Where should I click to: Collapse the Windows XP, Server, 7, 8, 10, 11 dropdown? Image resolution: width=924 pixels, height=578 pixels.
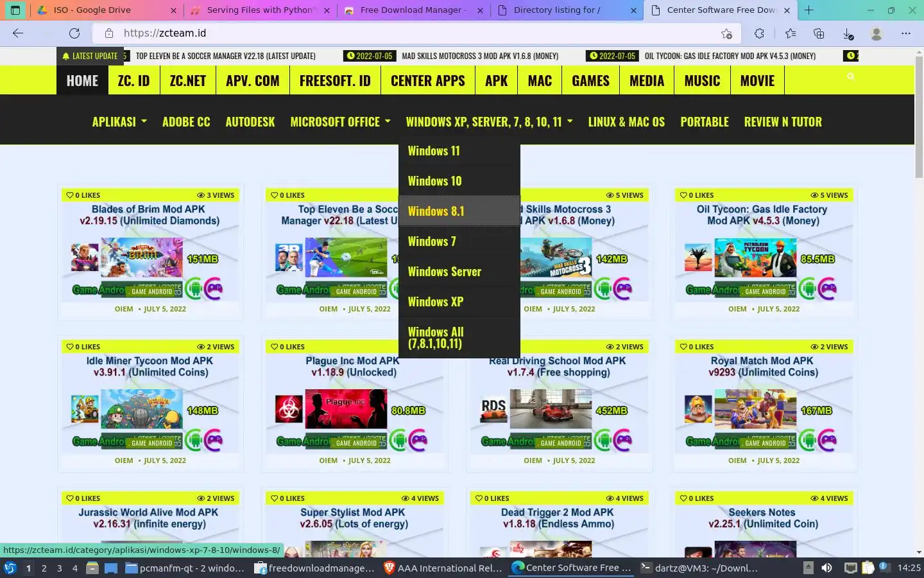(489, 121)
